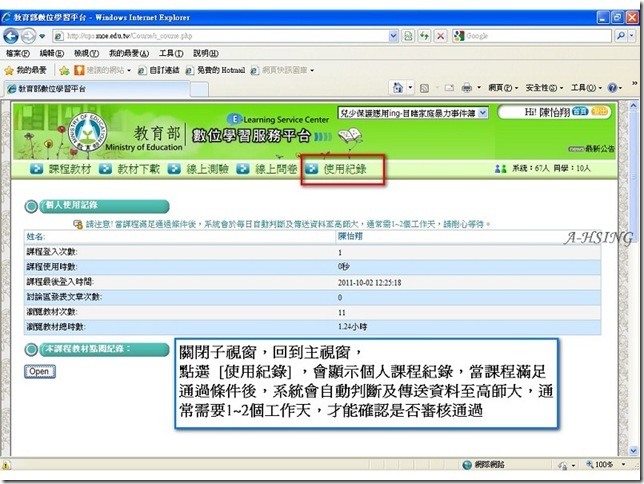Click the magnifier search button
Viewport: 644px width, 484px height.
621,36
